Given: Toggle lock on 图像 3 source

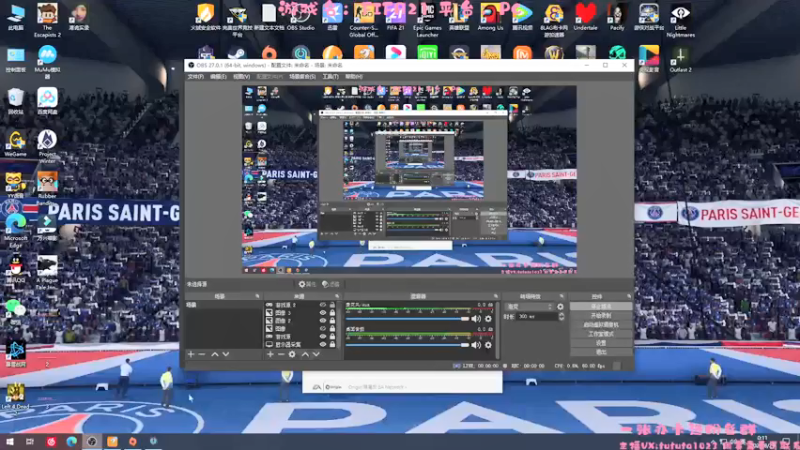Looking at the screenshot, I should click(x=333, y=313).
